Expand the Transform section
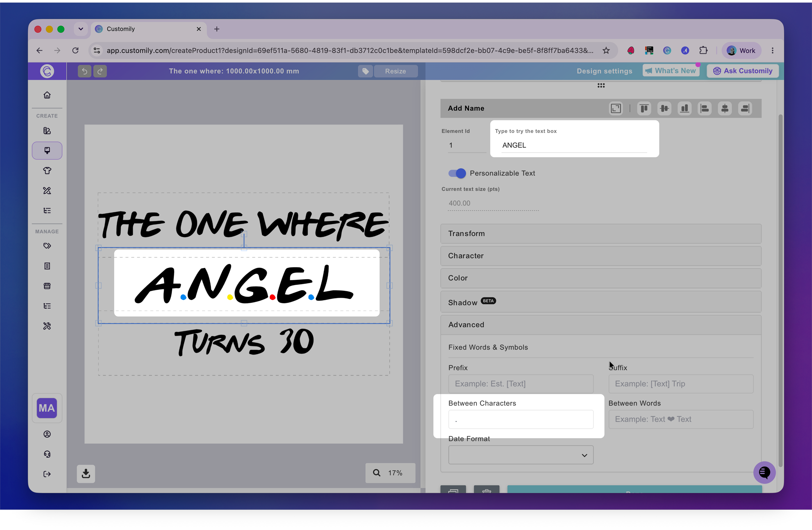This screenshot has height=530, width=812. pos(601,234)
